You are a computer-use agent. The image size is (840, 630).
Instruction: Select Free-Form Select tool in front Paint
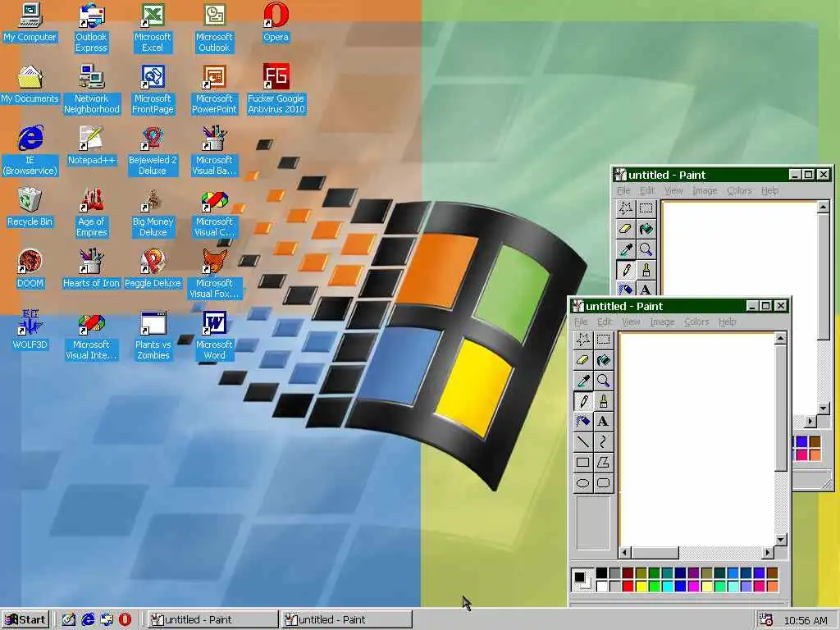tap(583, 340)
